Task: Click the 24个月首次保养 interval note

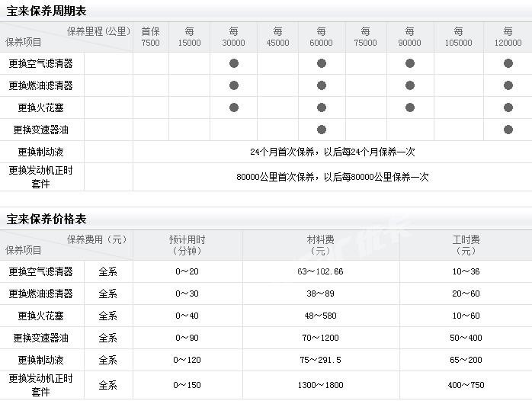Action: 332,152
